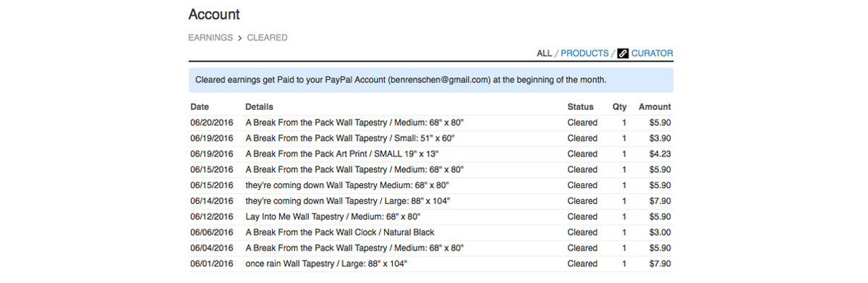Click A Break From the Pack Art Print SMALL
This screenshot has height=283, width=868.
pyautogui.click(x=341, y=154)
